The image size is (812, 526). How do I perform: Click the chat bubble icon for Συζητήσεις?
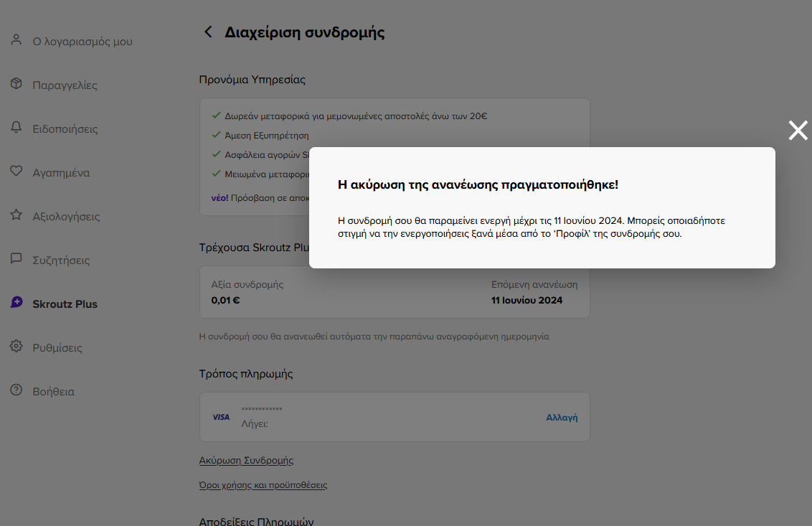16,258
